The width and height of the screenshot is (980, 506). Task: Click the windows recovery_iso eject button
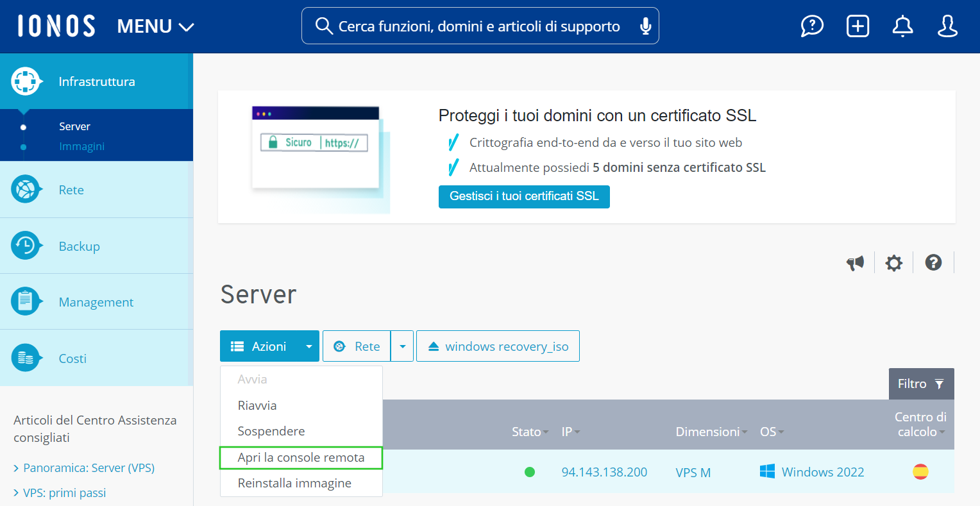498,346
